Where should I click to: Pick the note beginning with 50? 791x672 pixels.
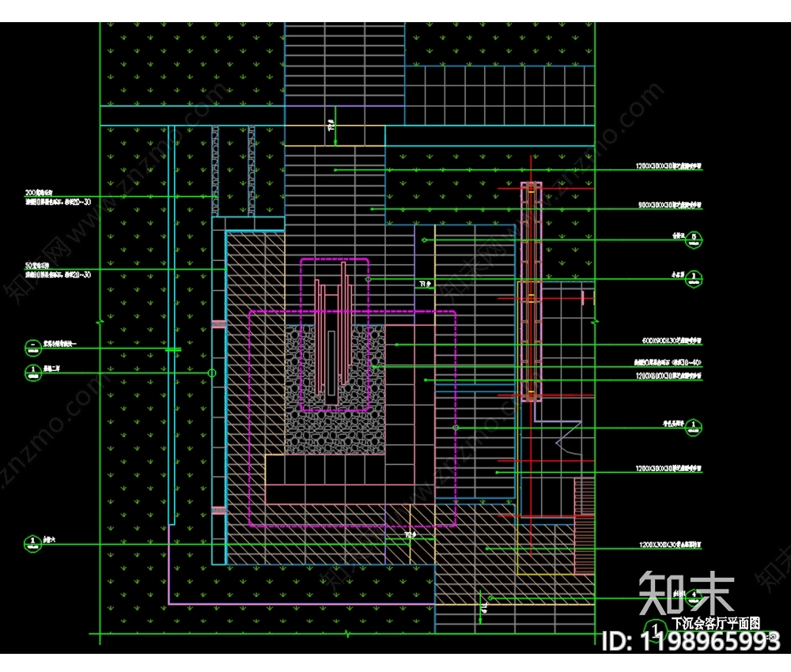58,270
